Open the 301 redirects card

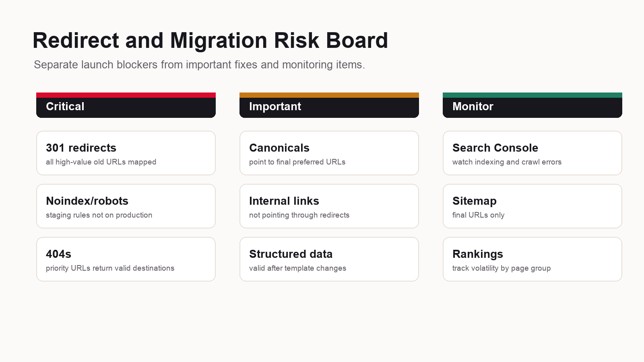126,153
